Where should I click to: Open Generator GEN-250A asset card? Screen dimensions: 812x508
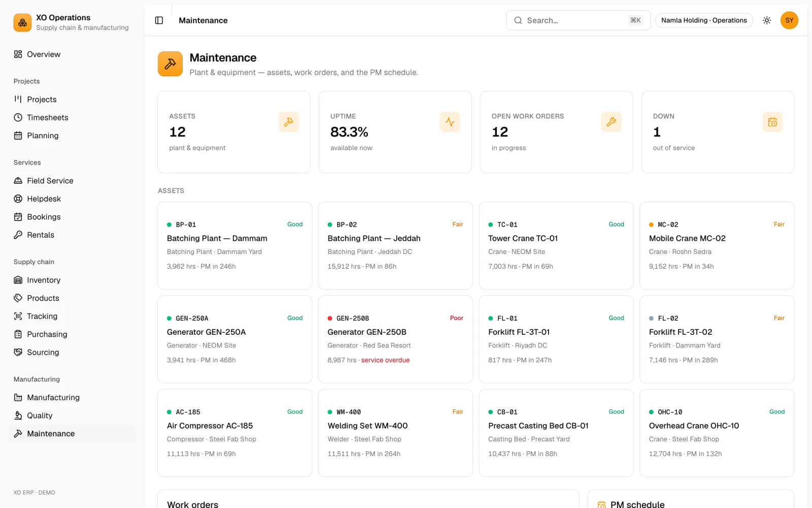(x=234, y=339)
